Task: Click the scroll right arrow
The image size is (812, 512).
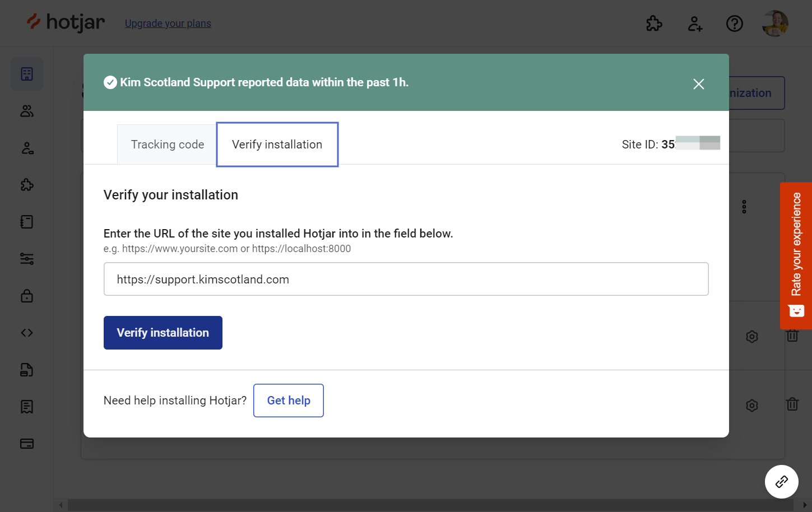Action: [805, 505]
